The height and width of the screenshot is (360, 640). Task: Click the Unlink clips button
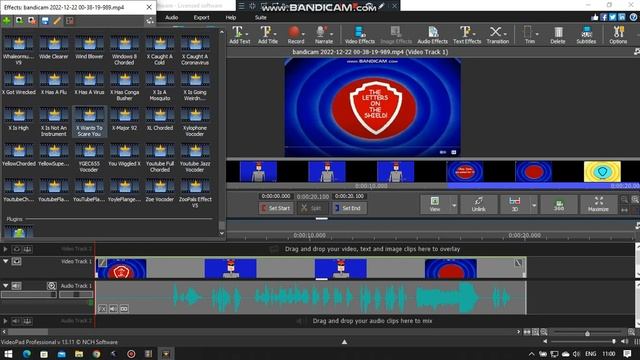(478, 204)
